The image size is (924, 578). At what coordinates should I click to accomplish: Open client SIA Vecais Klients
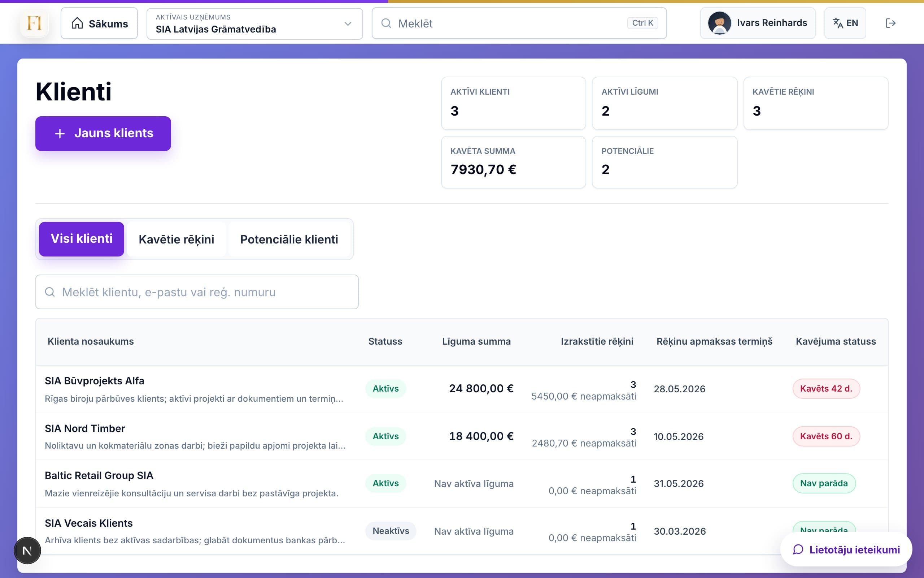88,523
